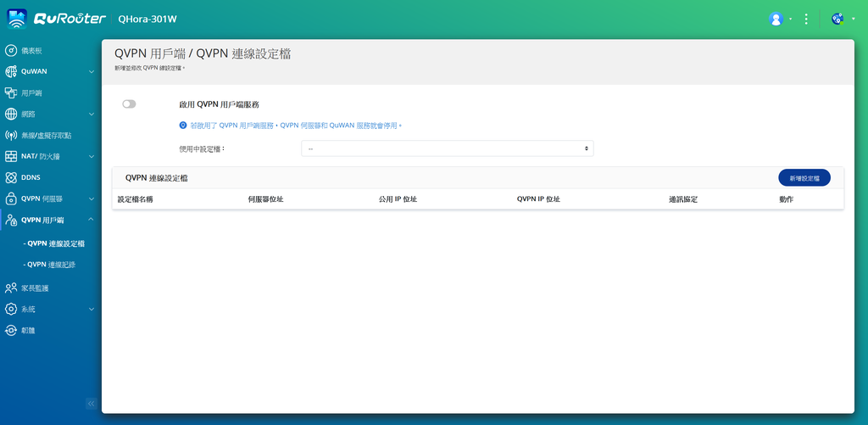
Task: Expand the 網路 menu chevron
Action: point(92,115)
